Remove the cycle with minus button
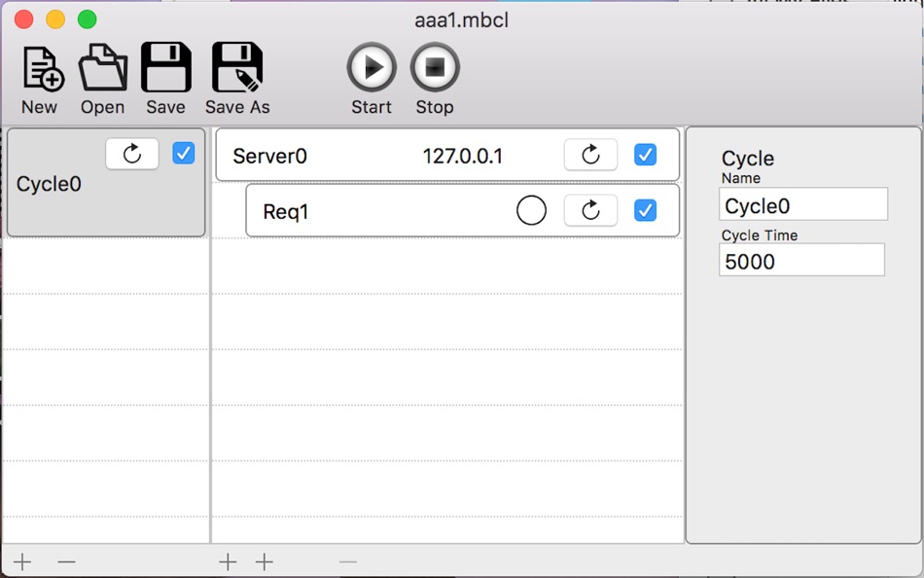 (x=66, y=562)
